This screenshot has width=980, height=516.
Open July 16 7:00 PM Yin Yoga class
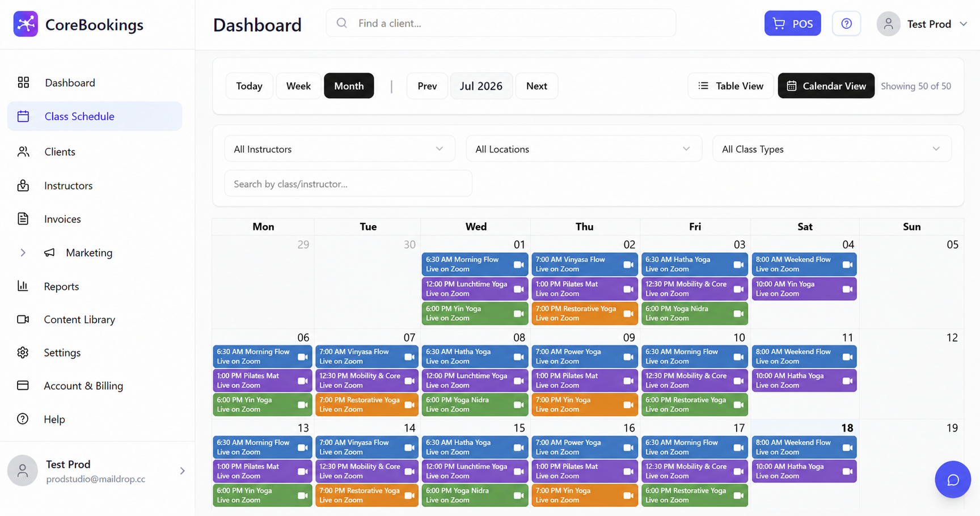click(584, 496)
